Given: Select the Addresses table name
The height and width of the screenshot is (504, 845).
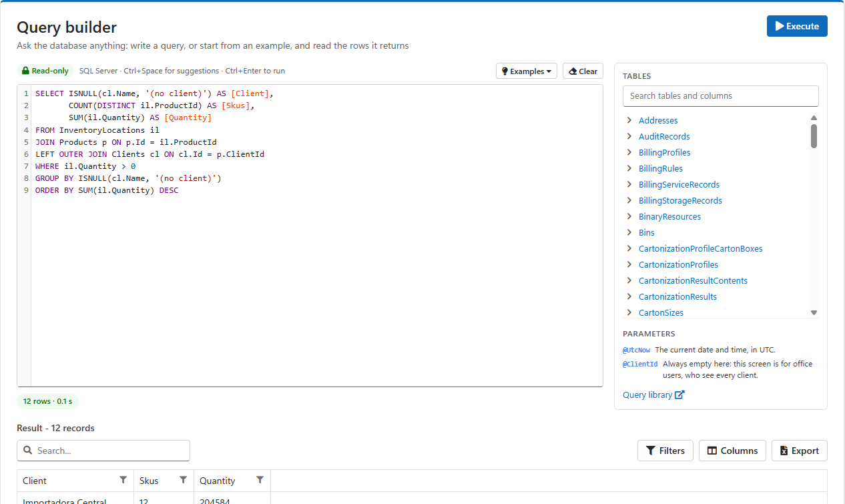Looking at the screenshot, I should point(658,120).
